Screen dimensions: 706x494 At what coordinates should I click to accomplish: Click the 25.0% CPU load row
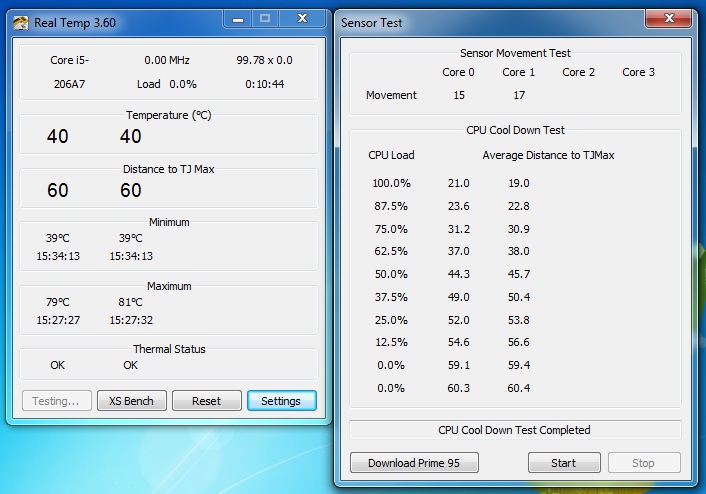(391, 320)
